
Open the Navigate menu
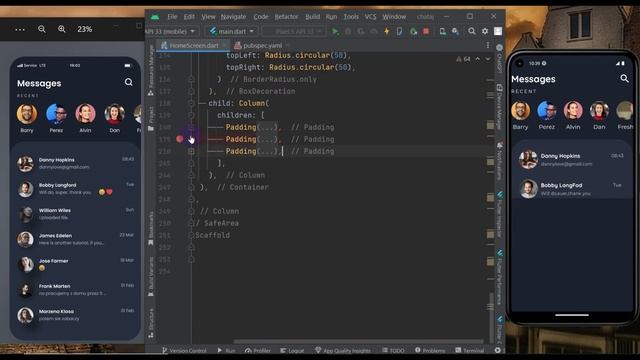[233, 17]
